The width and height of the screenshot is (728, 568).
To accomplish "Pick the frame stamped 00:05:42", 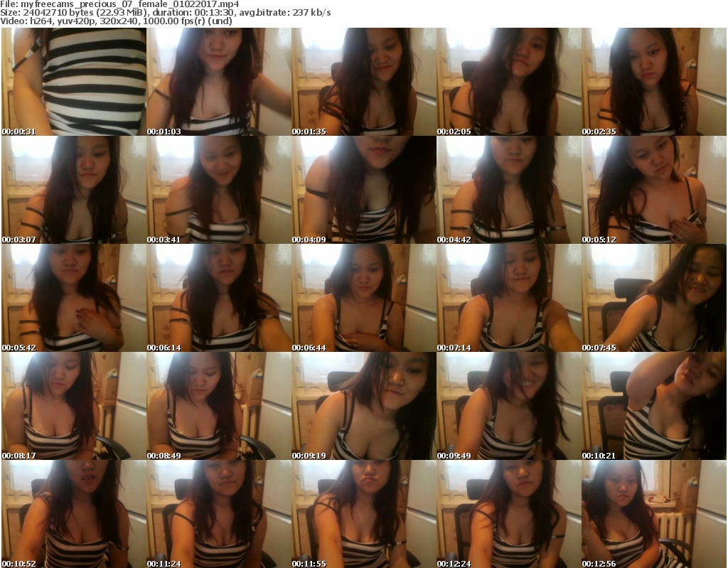I will click(74, 298).
